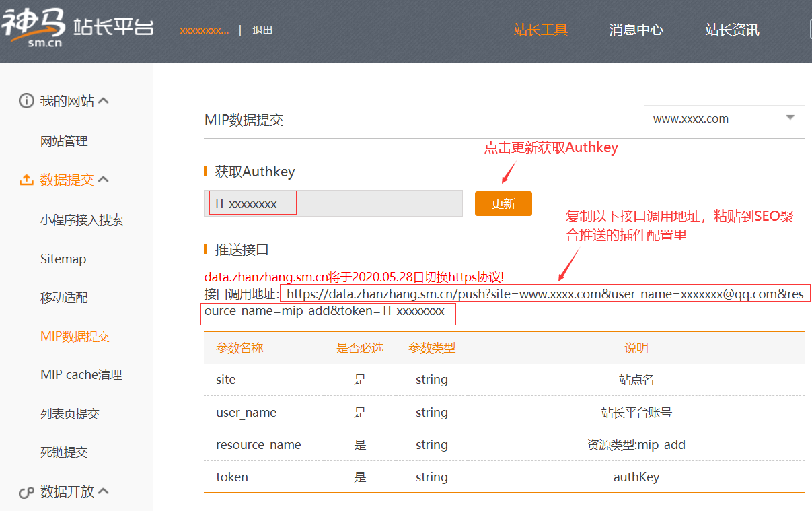Open 死链提交 in the sidebar

(64, 452)
